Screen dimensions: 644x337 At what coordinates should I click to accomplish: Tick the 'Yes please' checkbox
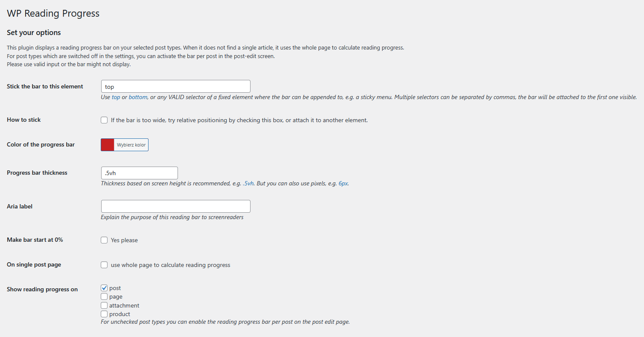104,240
